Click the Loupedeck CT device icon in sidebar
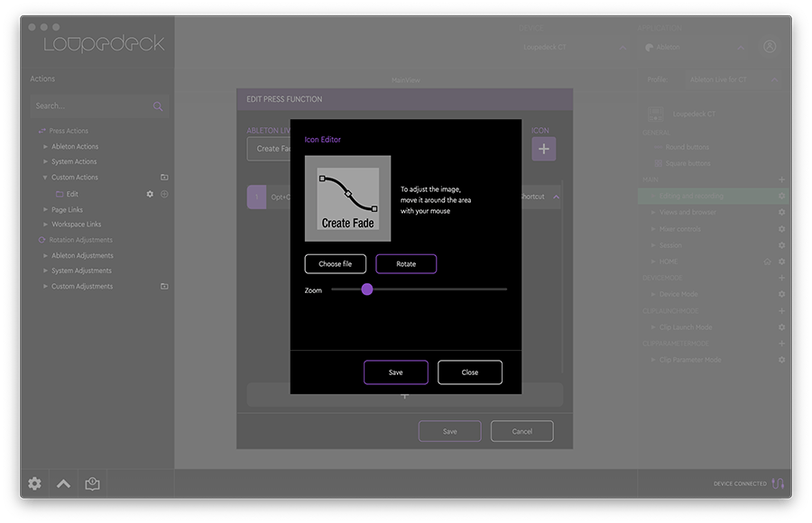Screen dimensions: 812x523 click(655, 115)
